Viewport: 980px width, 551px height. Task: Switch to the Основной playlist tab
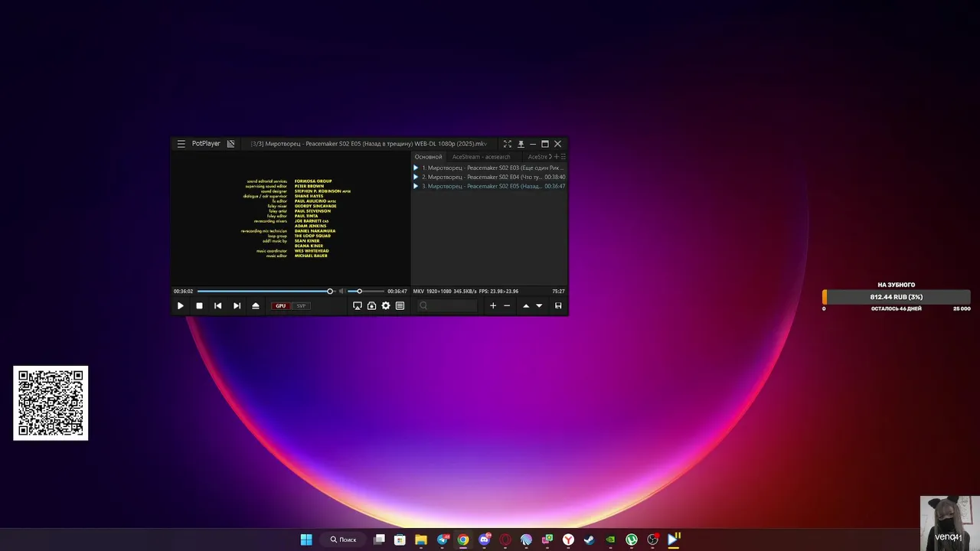(x=429, y=157)
